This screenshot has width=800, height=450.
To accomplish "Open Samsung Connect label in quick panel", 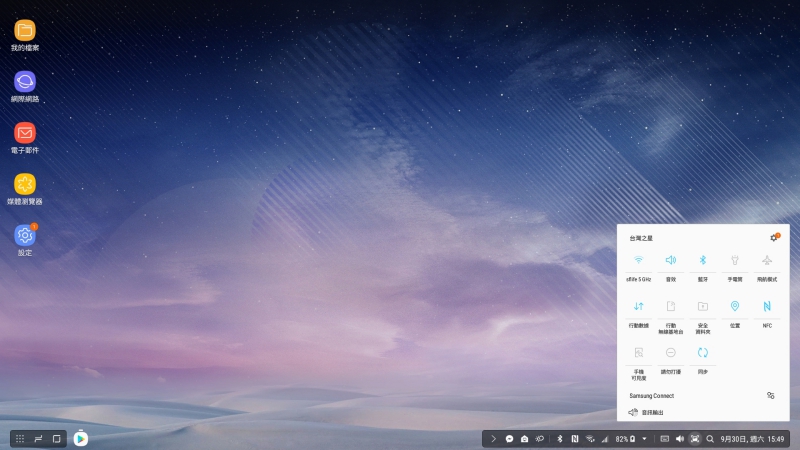I will (652, 396).
